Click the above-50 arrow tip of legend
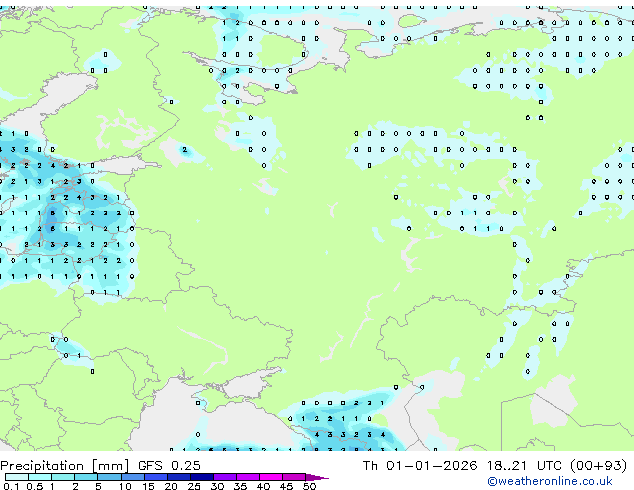Image resolution: width=634 pixels, height=490 pixels. click(x=317, y=478)
